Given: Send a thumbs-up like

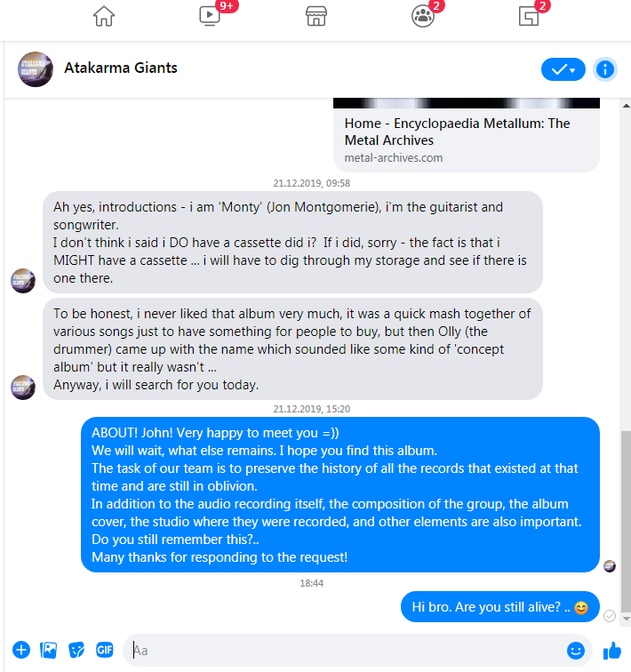Looking at the screenshot, I should pos(612,651).
